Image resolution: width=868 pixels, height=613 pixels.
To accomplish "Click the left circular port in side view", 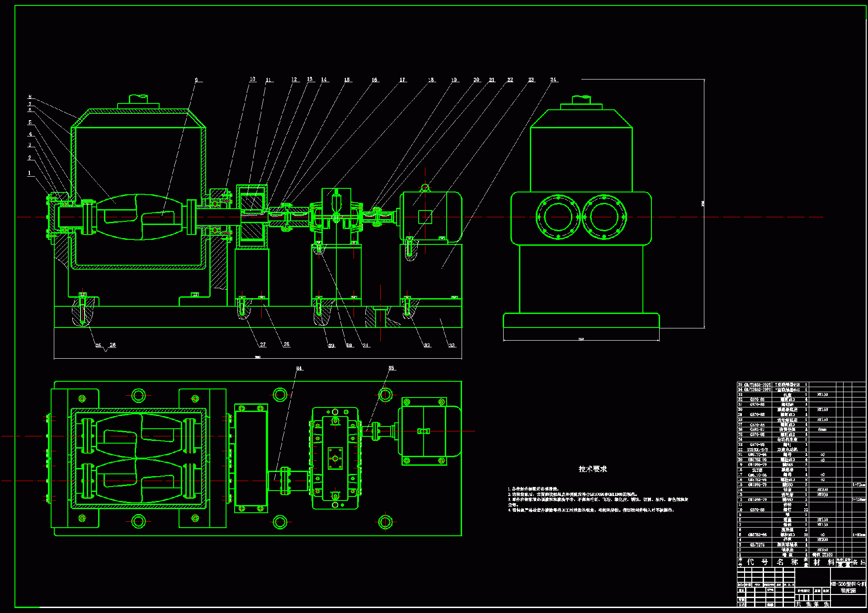I will pyautogui.click(x=558, y=217).
